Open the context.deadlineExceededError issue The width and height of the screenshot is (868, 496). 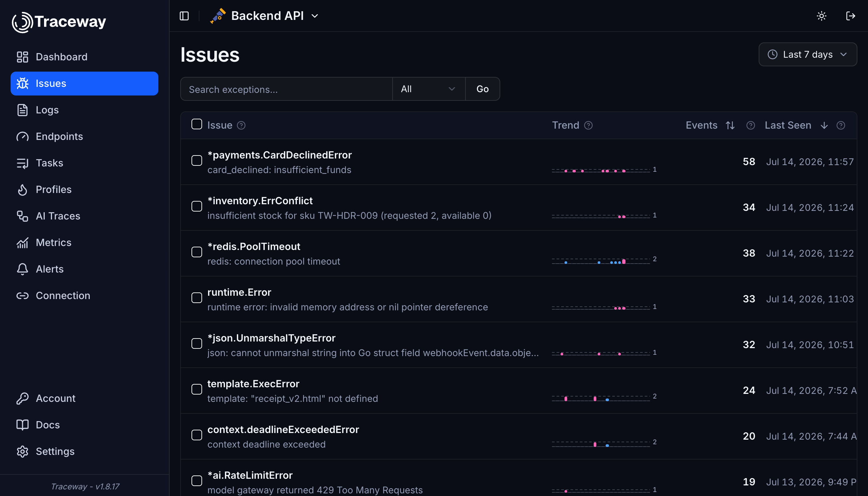coord(283,430)
